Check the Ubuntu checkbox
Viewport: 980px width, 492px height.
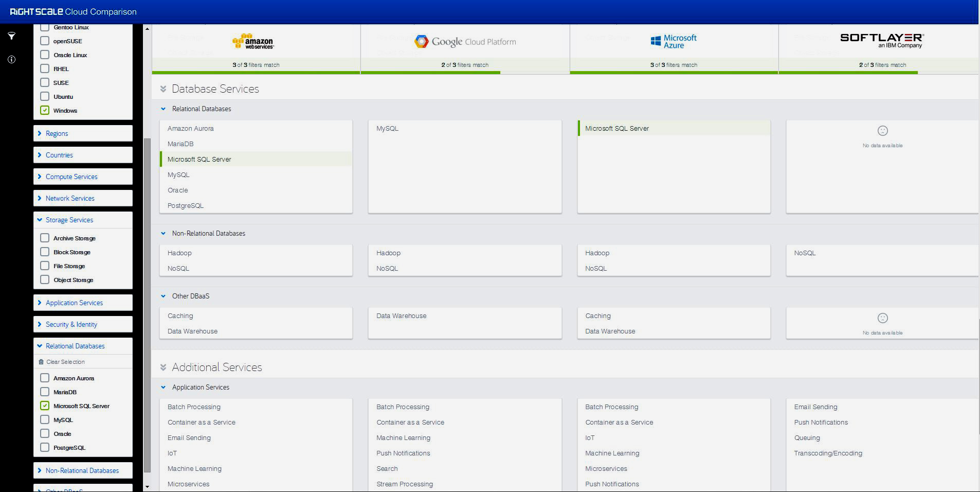(x=45, y=96)
